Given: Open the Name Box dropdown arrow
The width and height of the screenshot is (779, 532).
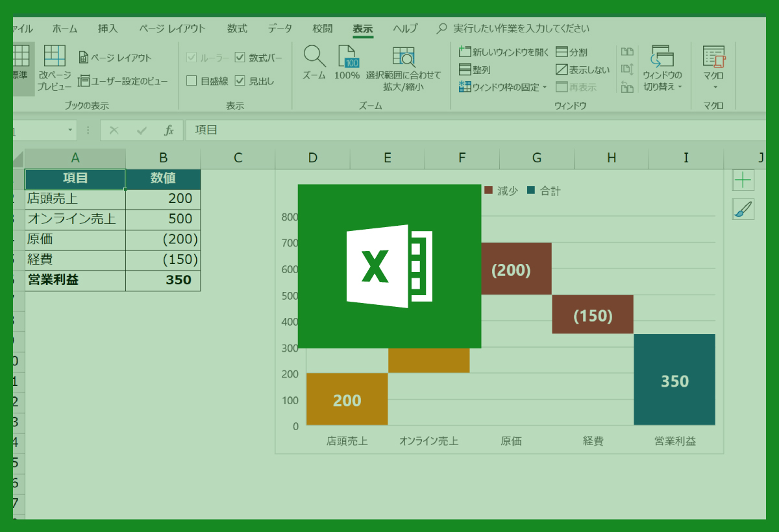Looking at the screenshot, I should click(70, 130).
